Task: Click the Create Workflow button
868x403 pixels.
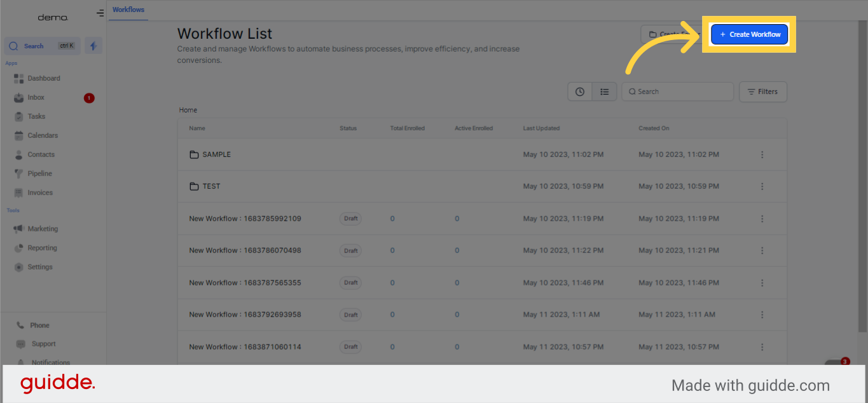Action: pos(749,34)
